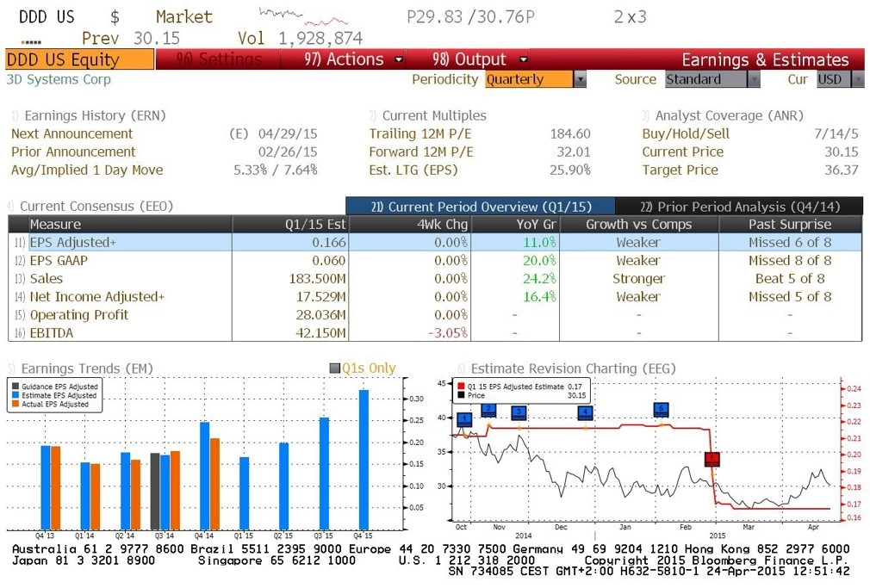Image resolution: width=870 pixels, height=588 pixels.
Task: Switch to Current Period Overview (Q1/15) tab
Action: (481, 207)
